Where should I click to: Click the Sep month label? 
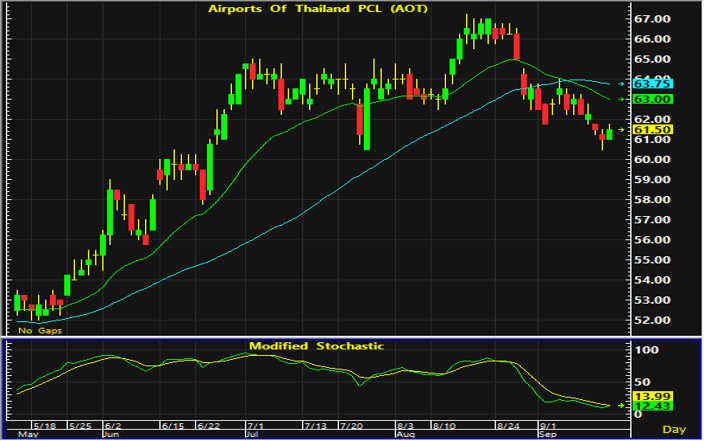click(548, 435)
